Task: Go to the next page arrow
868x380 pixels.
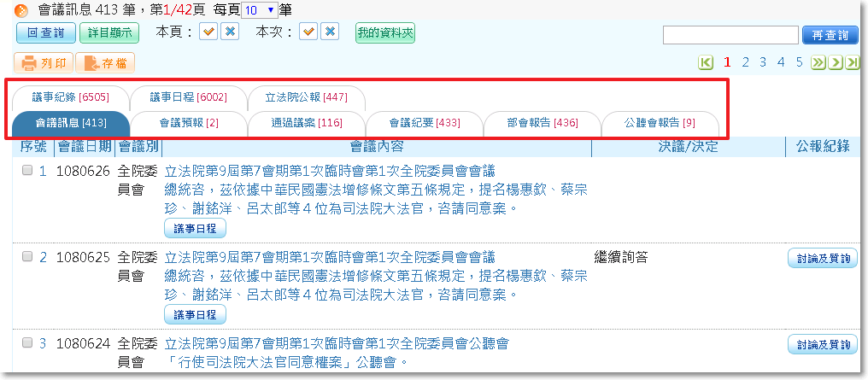Action: coord(836,62)
